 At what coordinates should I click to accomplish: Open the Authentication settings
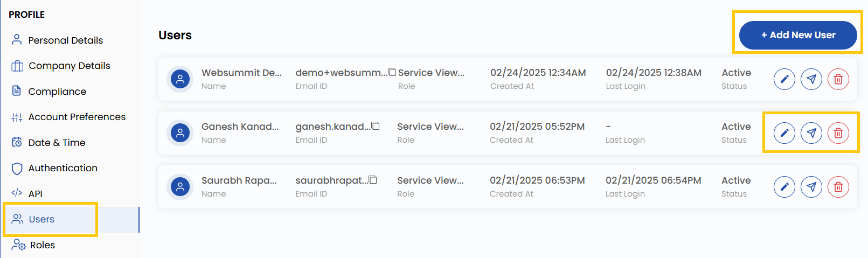(x=63, y=168)
